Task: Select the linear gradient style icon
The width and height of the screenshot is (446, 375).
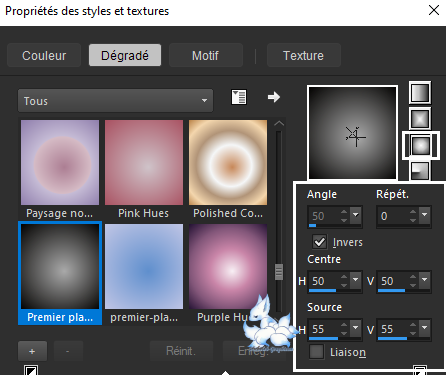Action: tap(420, 92)
